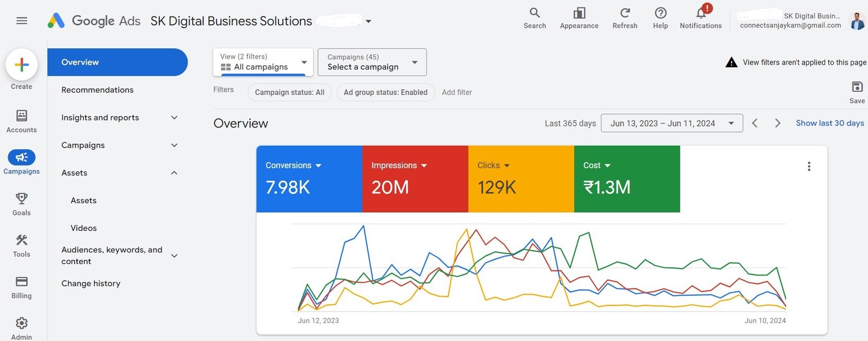The width and height of the screenshot is (868, 341).
Task: Collapse the Assets section
Action: [x=174, y=173]
